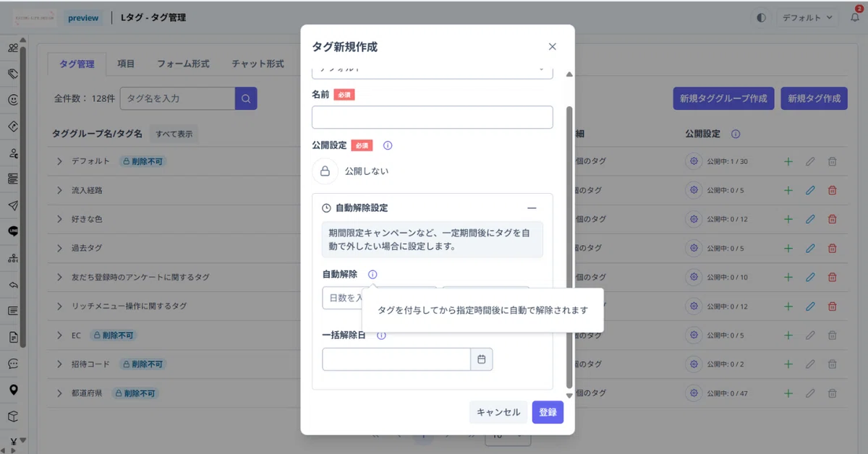Viewport: 868px width, 454px height.
Task: Switch to the タグ管理 tab
Action: pyautogui.click(x=77, y=64)
